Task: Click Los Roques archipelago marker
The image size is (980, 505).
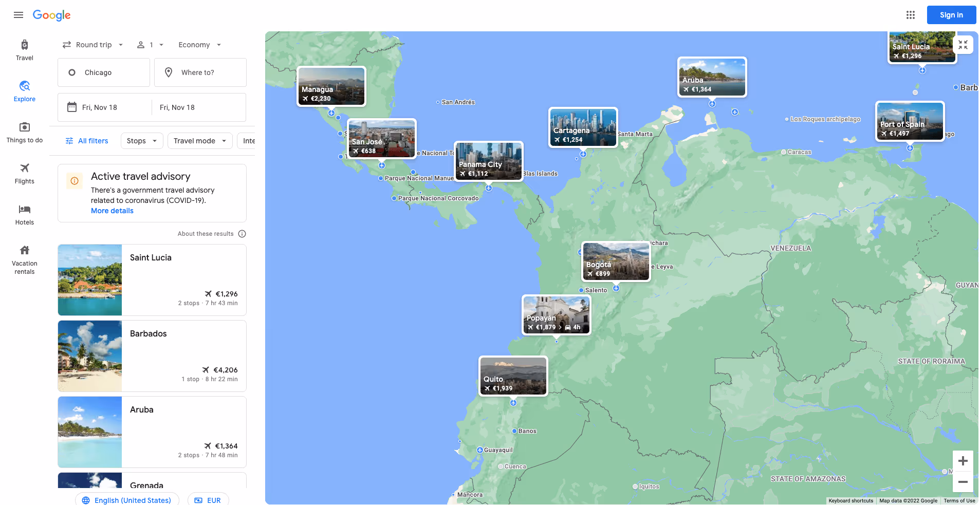Action: click(787, 119)
